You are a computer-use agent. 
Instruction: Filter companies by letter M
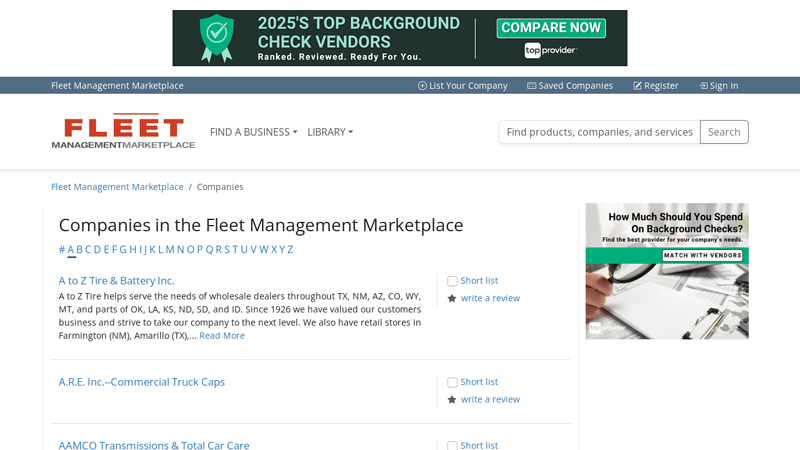click(x=170, y=249)
